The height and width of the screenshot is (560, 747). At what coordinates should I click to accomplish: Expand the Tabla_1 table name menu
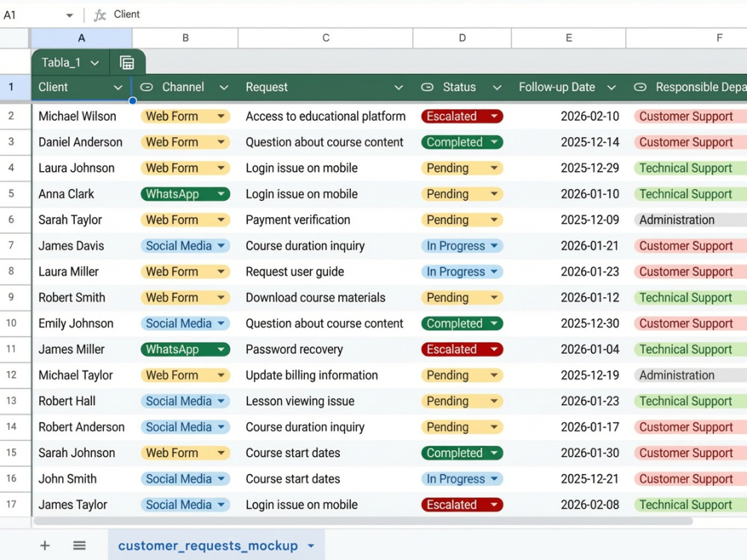95,63
